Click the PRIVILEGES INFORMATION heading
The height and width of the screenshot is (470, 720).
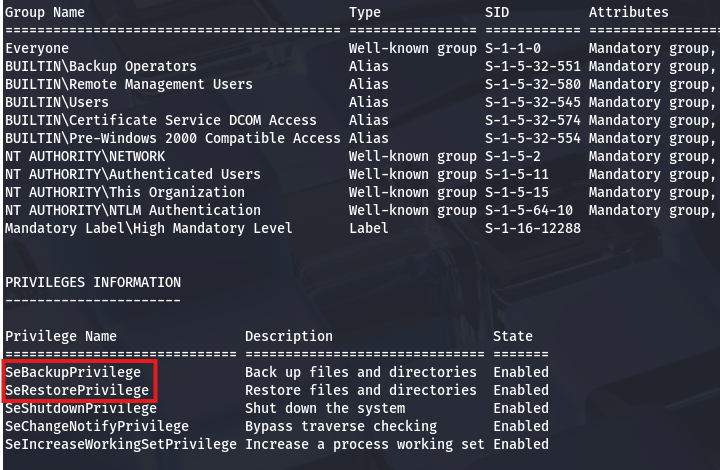click(x=93, y=282)
